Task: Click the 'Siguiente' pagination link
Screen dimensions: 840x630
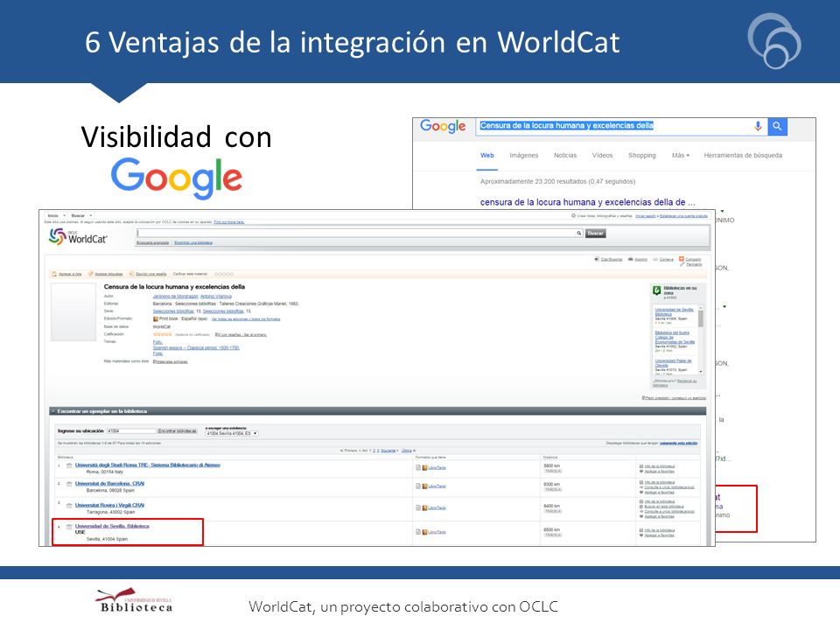Action: pos(388,451)
